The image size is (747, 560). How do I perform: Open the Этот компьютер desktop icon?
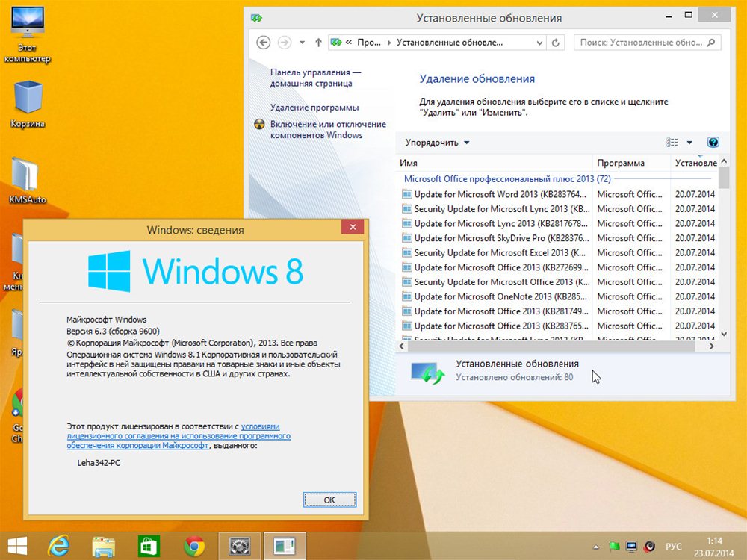pos(27,34)
